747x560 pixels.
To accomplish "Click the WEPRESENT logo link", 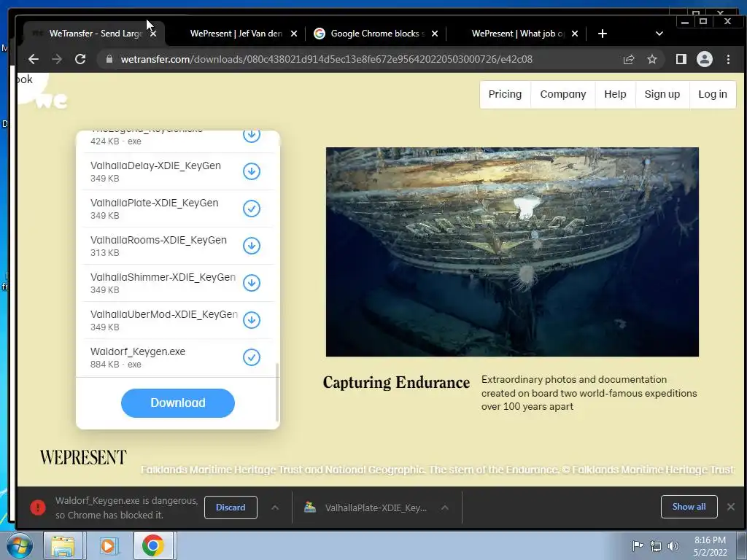I will 83,457.
